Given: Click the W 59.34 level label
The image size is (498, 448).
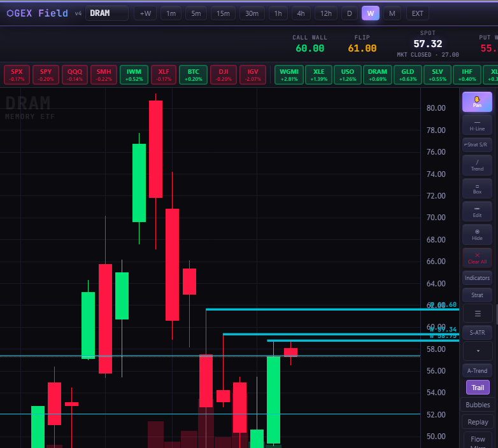Looking at the screenshot, I should tap(443, 330).
